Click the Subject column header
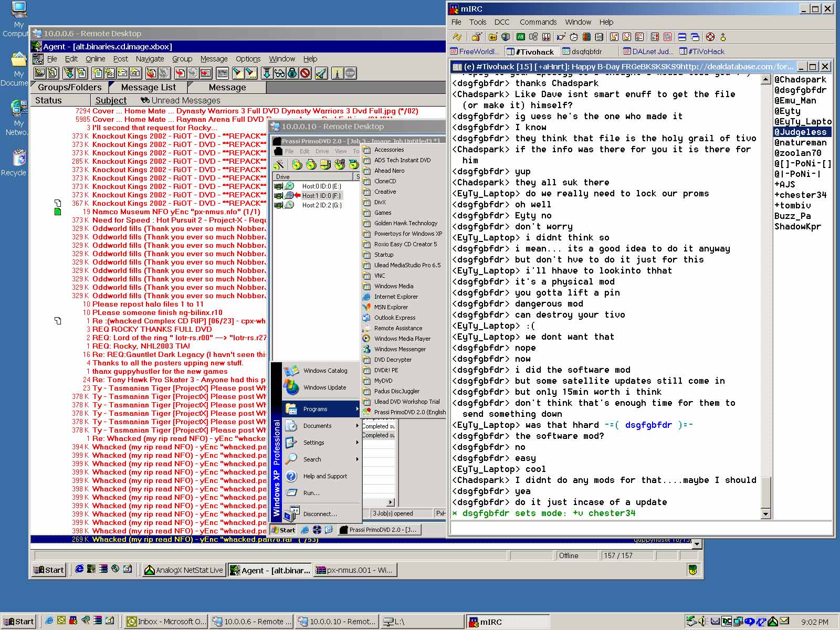Screen dimensions: 840x630 [111, 100]
